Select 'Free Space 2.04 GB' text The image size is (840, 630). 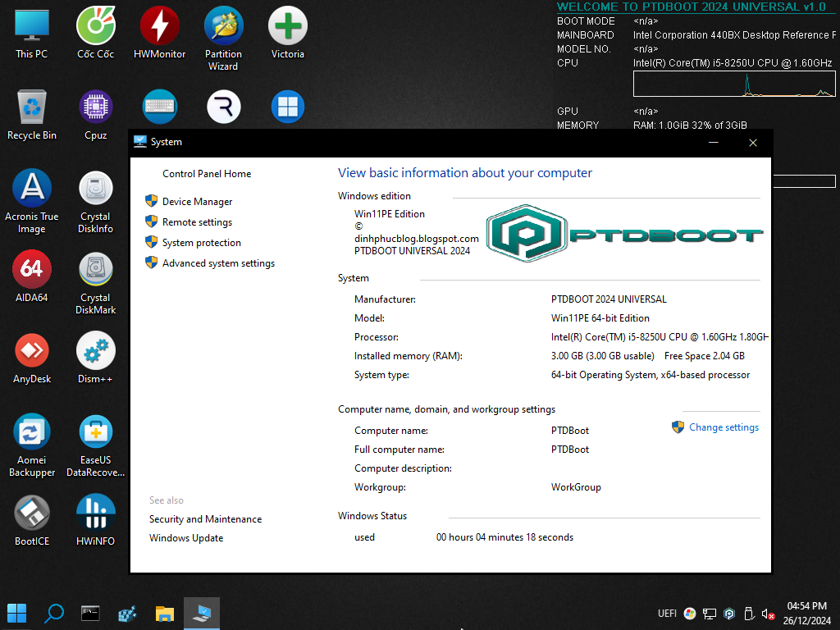(x=705, y=356)
